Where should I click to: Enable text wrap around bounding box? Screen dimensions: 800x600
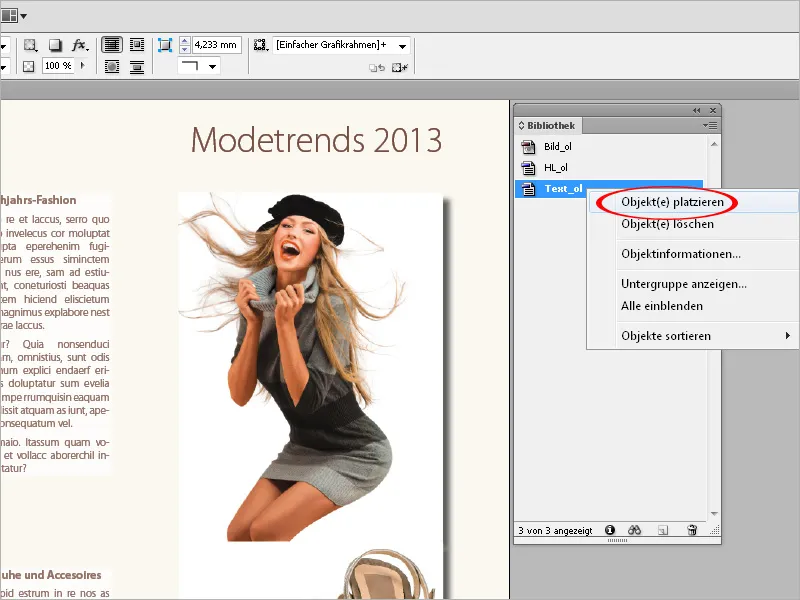(136, 44)
